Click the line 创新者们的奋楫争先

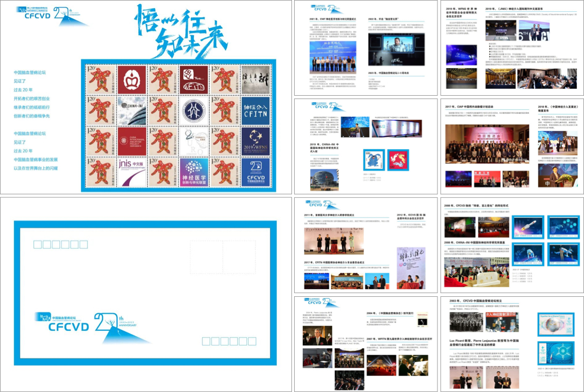[32, 116]
